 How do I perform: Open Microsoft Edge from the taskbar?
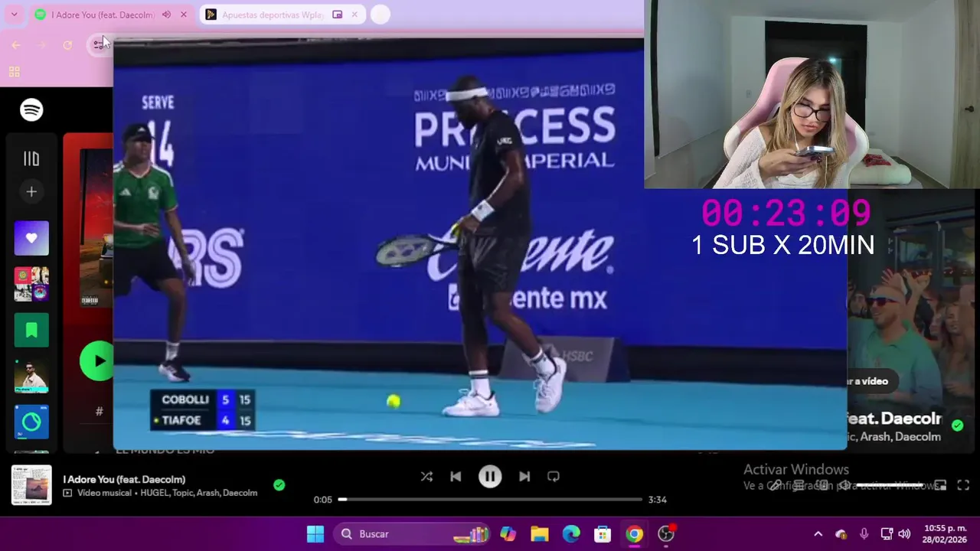coord(571,533)
